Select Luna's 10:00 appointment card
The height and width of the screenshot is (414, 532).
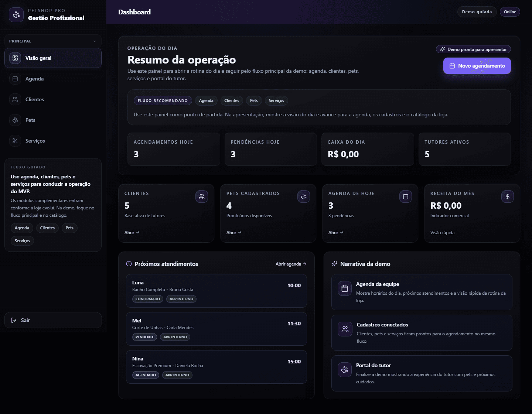(x=216, y=291)
